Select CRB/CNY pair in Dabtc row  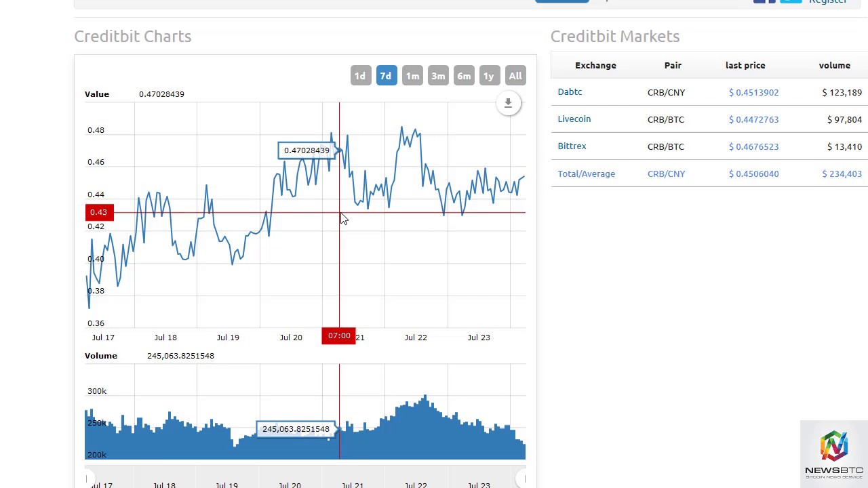pyautogui.click(x=666, y=92)
